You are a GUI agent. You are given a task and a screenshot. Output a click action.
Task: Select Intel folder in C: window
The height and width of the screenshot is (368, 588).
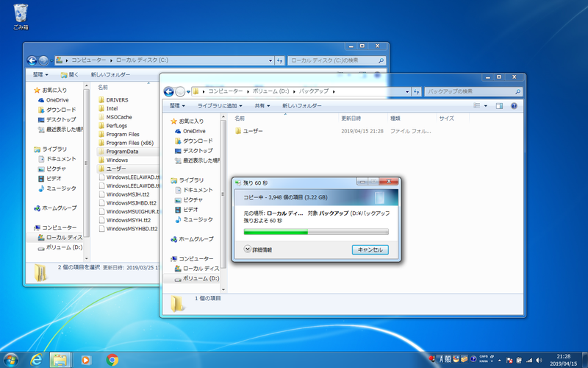108,108
